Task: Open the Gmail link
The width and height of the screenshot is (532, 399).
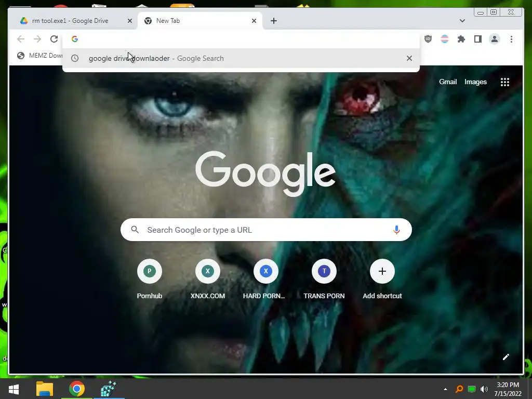Action: pos(448,82)
